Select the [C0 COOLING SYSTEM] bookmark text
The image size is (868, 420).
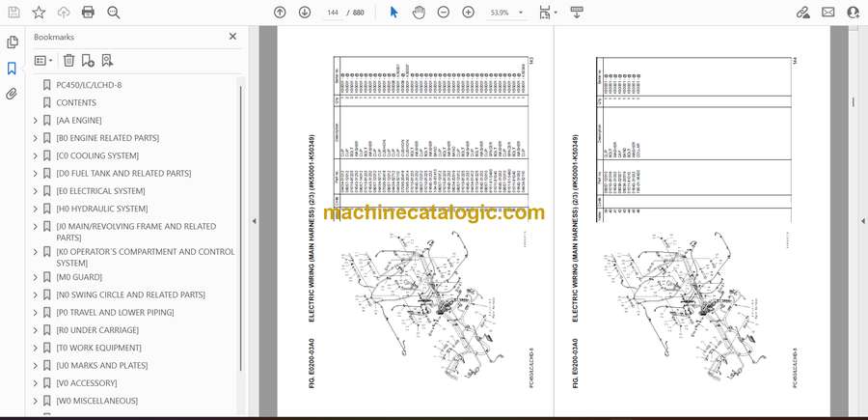coord(97,155)
